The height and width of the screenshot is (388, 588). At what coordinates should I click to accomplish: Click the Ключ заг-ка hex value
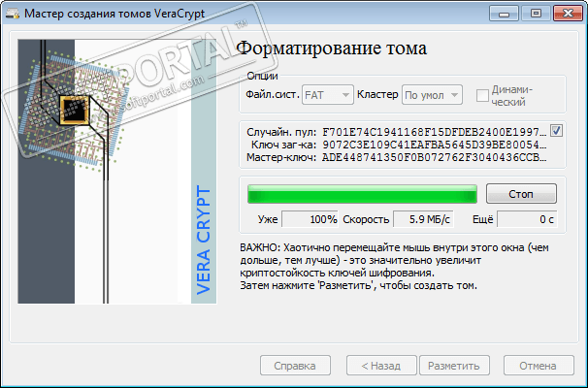435,145
